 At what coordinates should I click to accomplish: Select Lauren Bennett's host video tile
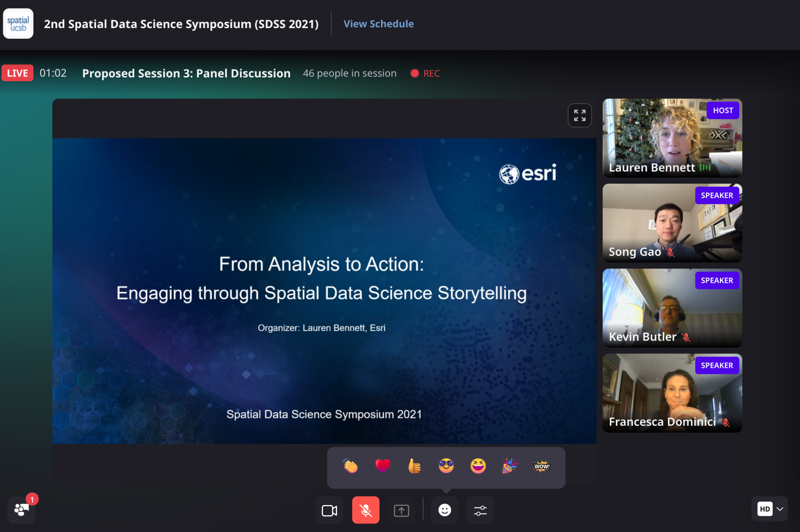click(672, 138)
